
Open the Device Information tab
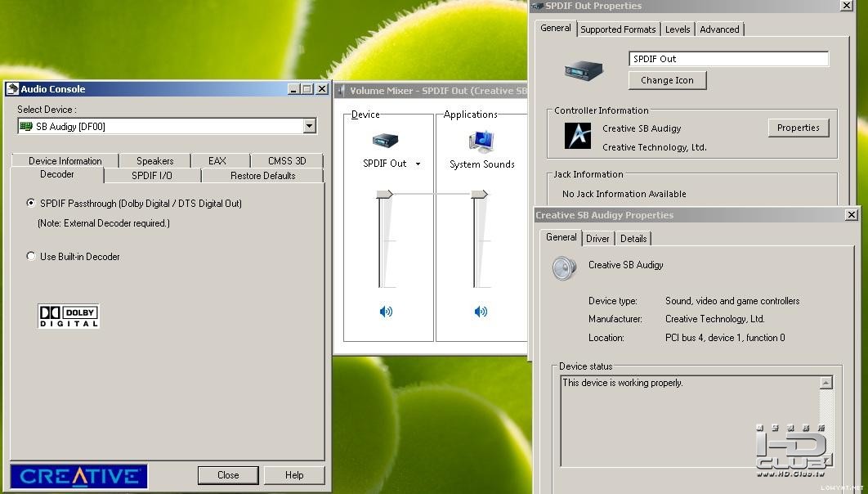(x=65, y=160)
